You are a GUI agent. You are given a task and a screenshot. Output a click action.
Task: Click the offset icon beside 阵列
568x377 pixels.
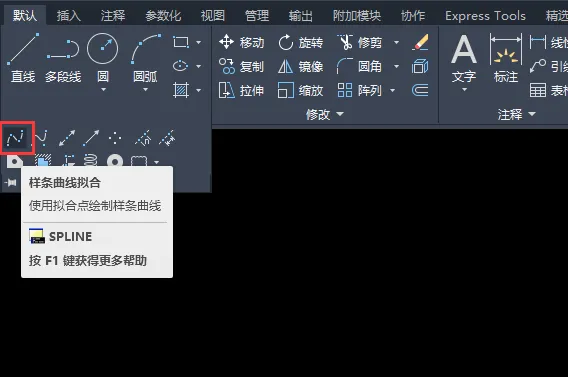tap(420, 90)
